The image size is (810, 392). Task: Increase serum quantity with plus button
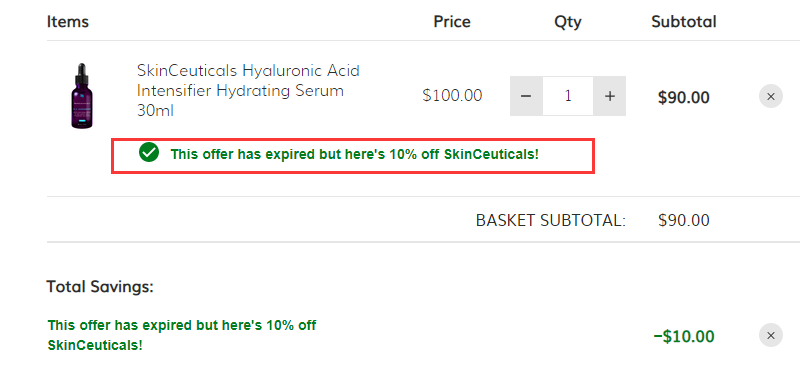[610, 96]
